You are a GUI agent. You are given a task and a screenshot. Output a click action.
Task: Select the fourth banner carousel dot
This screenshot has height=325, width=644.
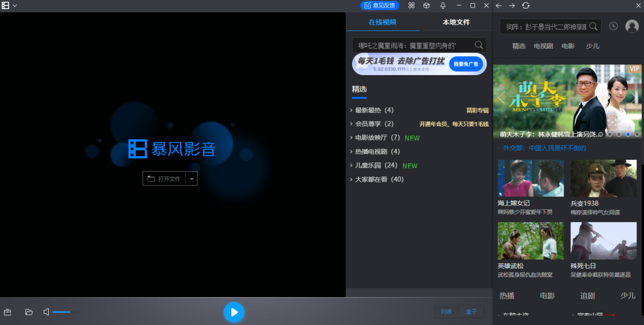[637, 134]
